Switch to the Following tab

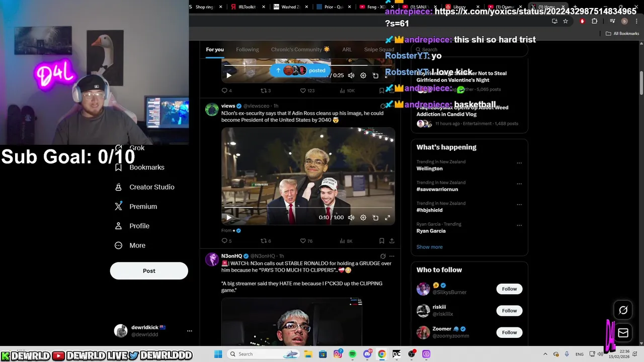point(248,49)
